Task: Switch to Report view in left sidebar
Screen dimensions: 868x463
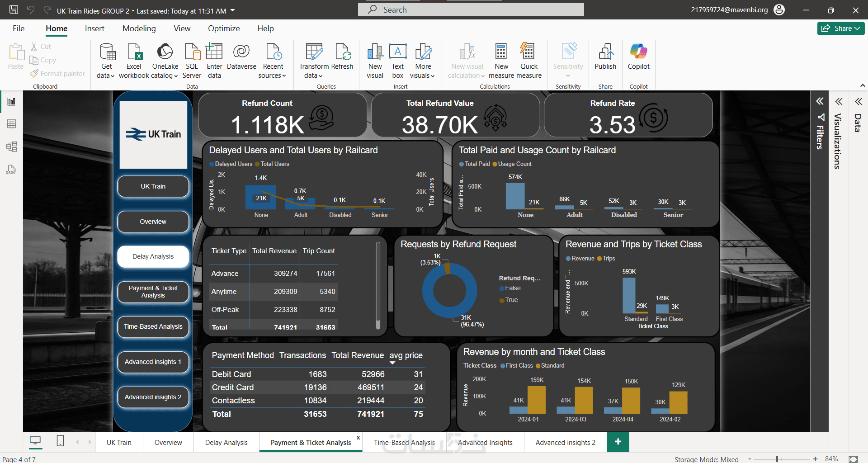Action: coord(11,102)
